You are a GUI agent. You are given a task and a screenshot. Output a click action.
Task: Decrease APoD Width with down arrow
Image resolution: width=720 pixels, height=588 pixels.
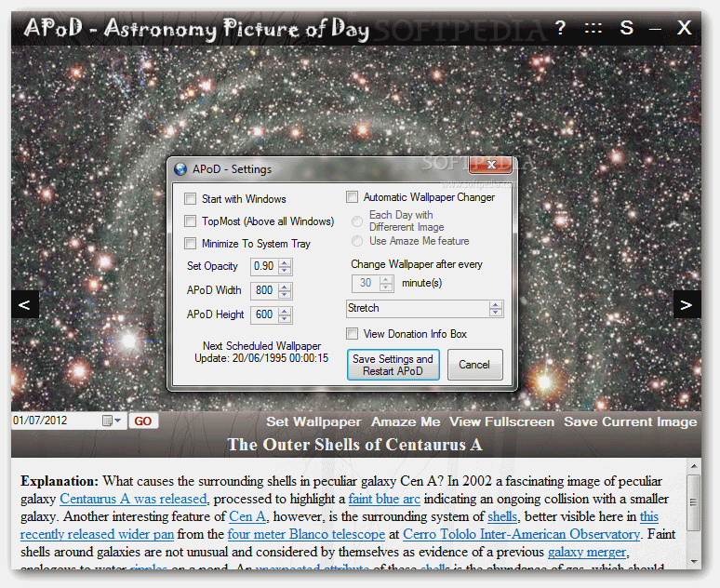(x=285, y=294)
